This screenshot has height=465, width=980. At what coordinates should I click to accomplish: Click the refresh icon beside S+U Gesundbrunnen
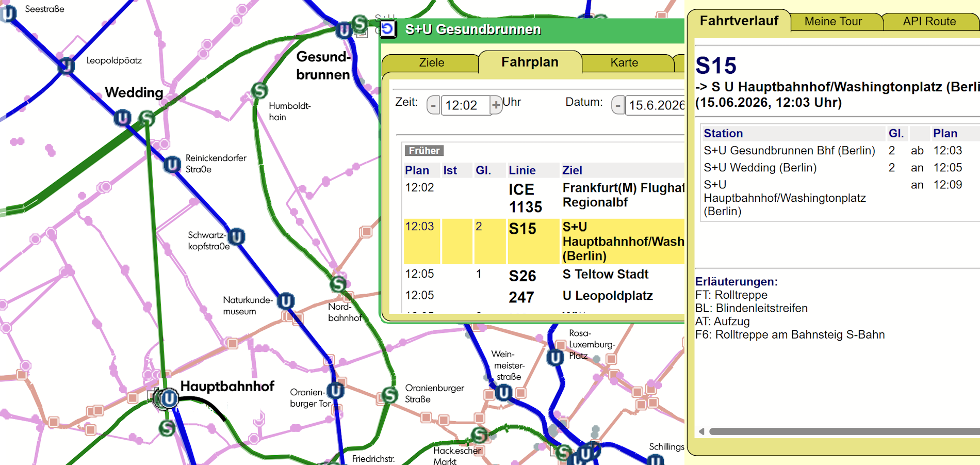point(388,29)
